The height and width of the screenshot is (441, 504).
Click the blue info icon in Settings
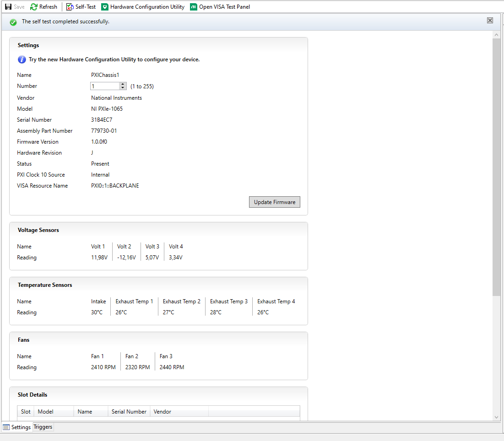[x=22, y=59]
